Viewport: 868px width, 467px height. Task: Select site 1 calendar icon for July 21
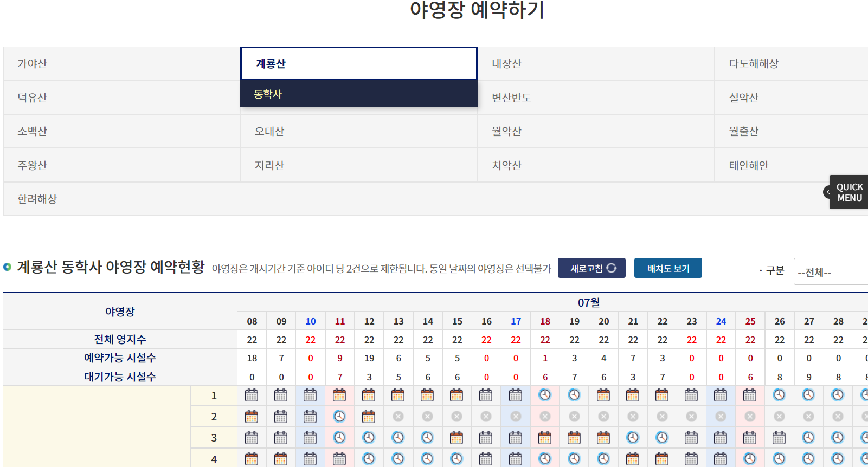633,395
